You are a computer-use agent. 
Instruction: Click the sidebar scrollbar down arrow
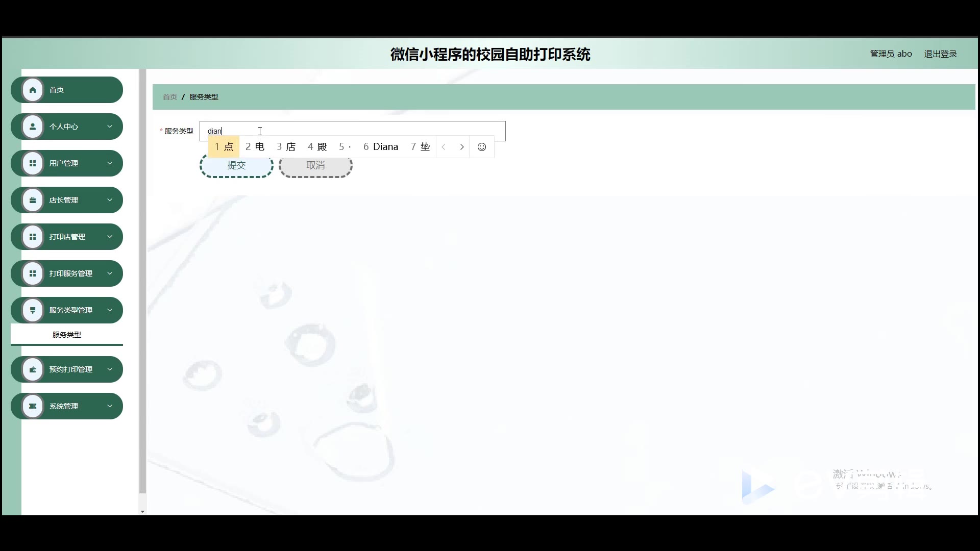coord(142,511)
